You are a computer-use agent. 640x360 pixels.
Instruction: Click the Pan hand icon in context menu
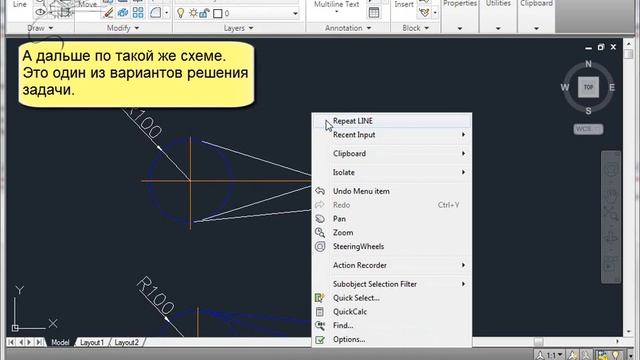click(320, 219)
